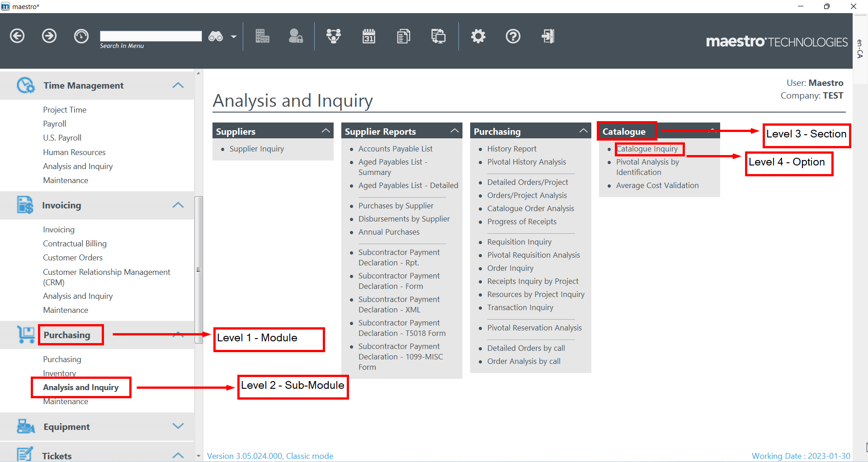This screenshot has width=868, height=462.
Task: Click the Invoicing module icon
Action: pyautogui.click(x=25, y=205)
